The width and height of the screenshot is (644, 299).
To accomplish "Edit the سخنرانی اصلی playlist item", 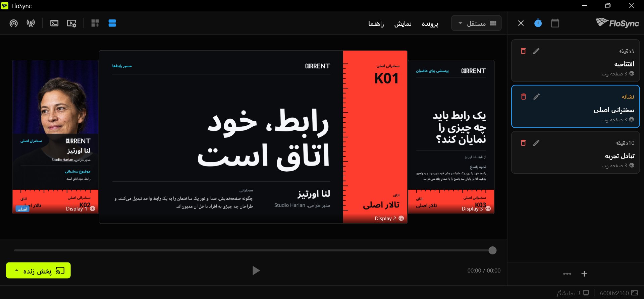I will [537, 97].
